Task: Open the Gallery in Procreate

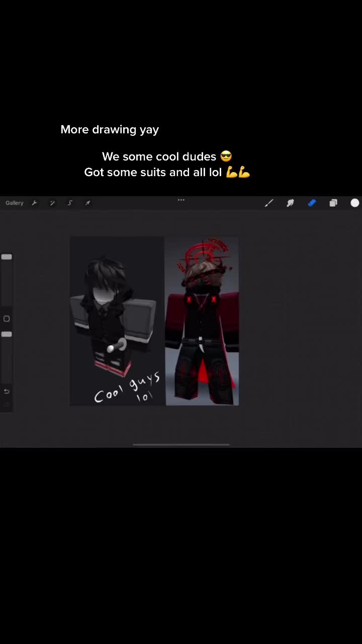Action: [15, 203]
